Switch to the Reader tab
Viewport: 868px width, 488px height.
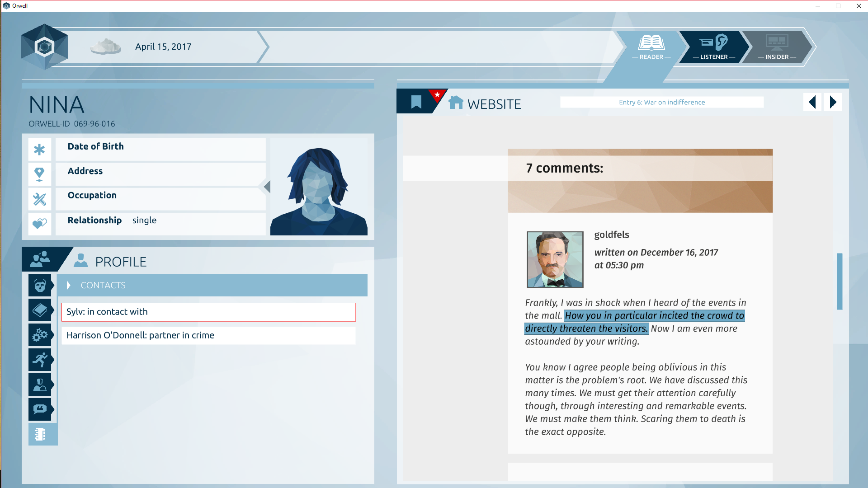(x=651, y=47)
